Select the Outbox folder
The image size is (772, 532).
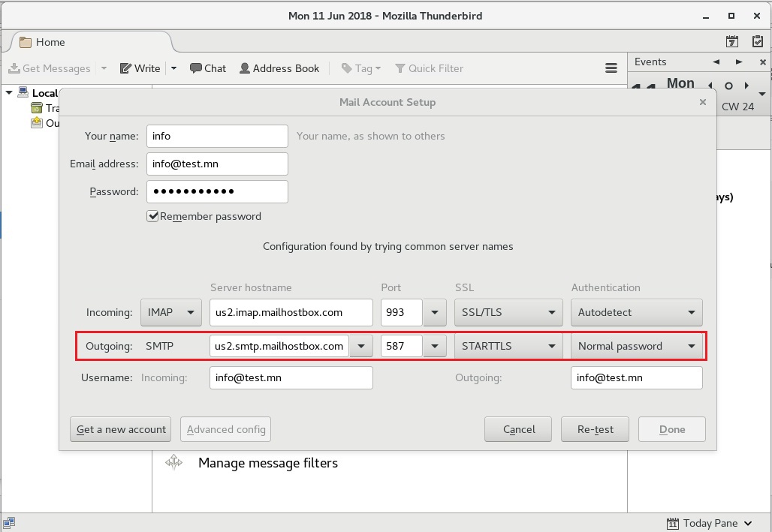pyautogui.click(x=45, y=122)
